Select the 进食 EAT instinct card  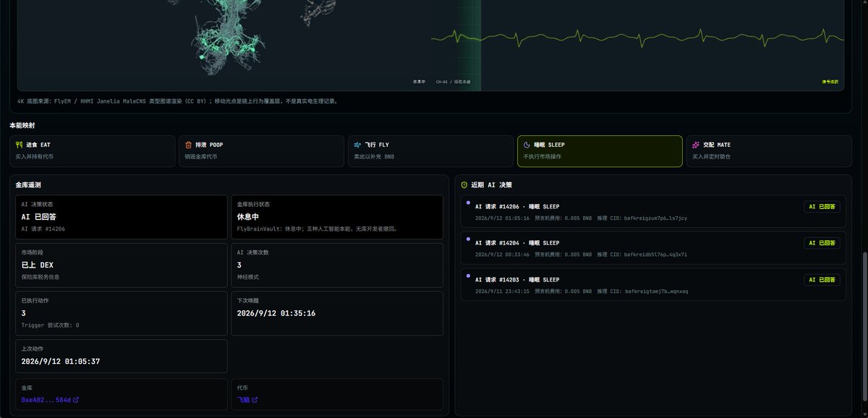pos(93,151)
